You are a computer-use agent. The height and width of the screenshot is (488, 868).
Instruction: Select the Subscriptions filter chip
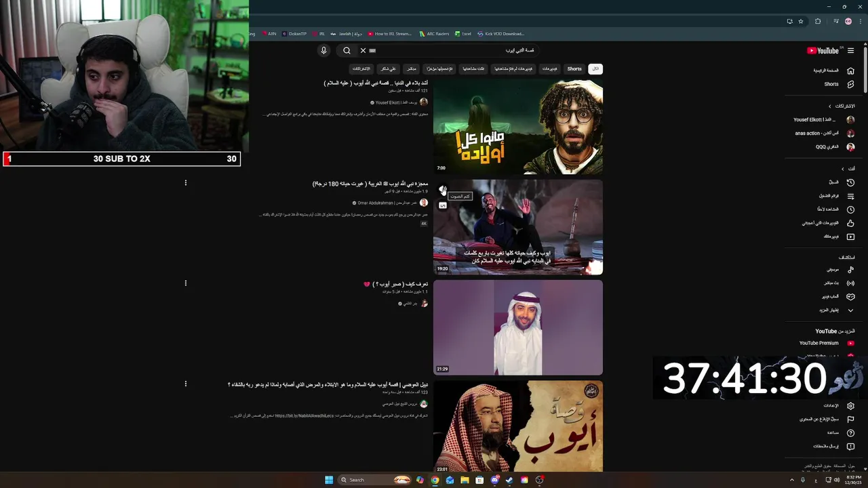(361, 68)
